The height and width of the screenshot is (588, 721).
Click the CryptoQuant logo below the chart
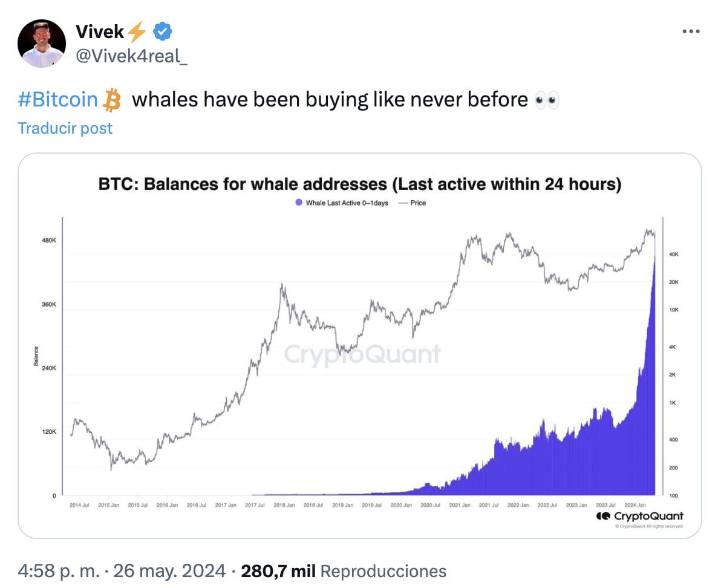[x=640, y=516]
